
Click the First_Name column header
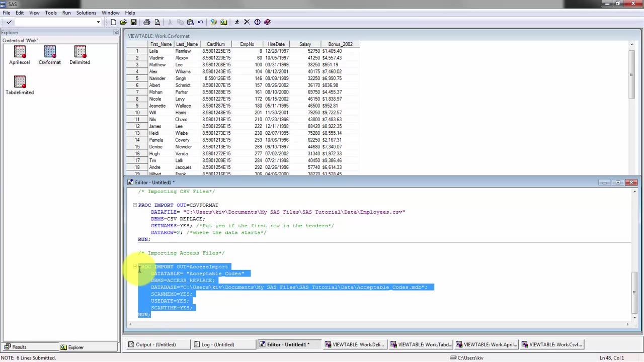161,44
